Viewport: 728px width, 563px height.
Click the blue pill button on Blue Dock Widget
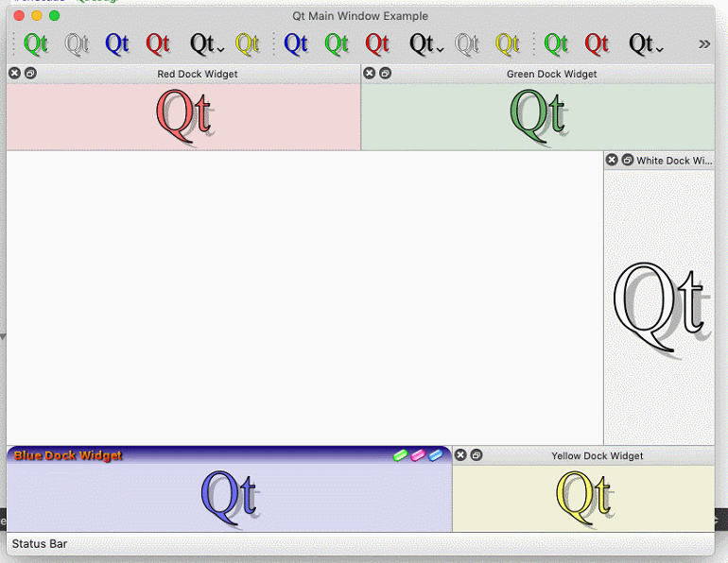tap(436, 455)
